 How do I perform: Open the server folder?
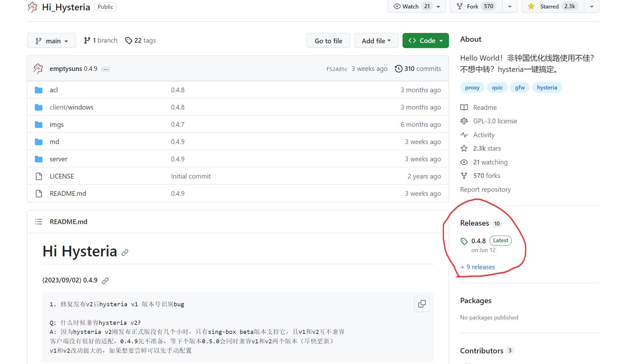tap(58, 159)
